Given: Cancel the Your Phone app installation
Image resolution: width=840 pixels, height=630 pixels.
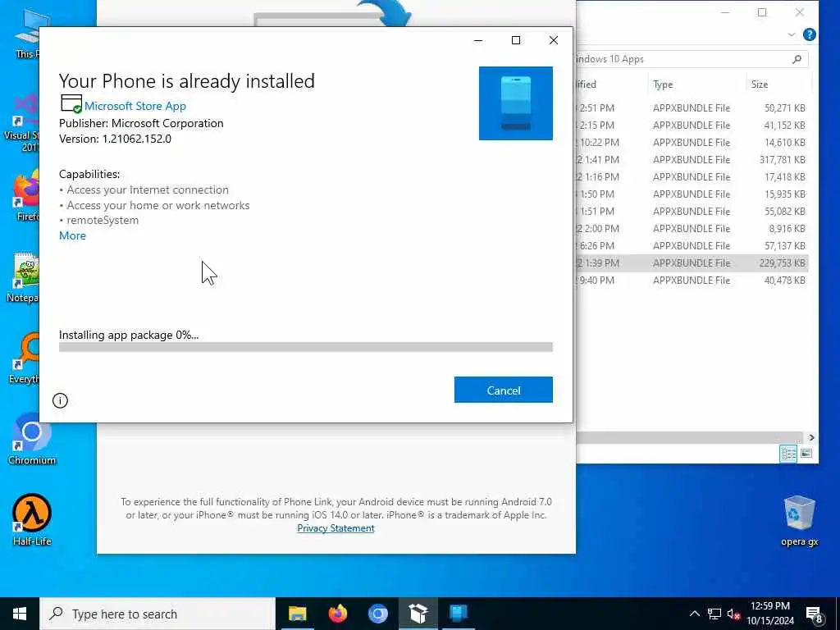Looking at the screenshot, I should click(x=503, y=390).
